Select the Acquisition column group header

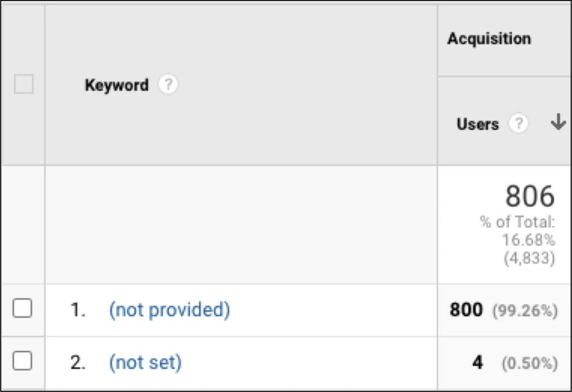pyautogui.click(x=489, y=39)
